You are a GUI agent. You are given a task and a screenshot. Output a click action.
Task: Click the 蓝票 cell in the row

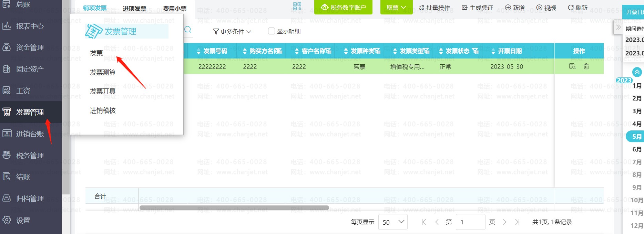(x=359, y=67)
